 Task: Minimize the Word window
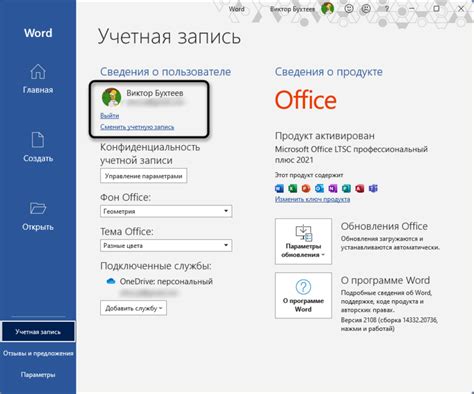point(412,9)
